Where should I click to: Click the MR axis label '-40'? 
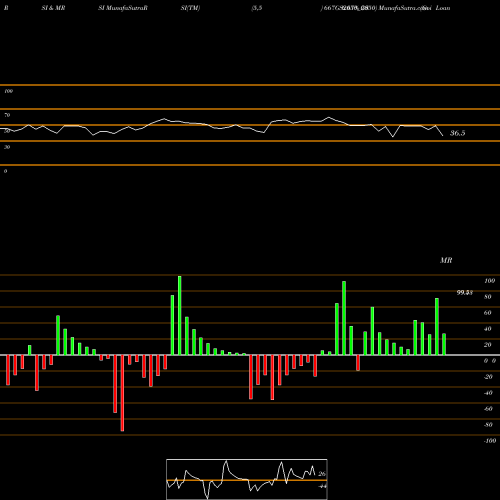point(488,393)
